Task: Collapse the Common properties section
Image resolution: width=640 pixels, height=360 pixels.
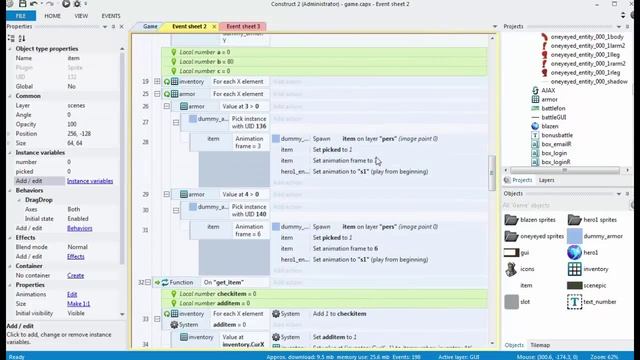Action: (10, 96)
